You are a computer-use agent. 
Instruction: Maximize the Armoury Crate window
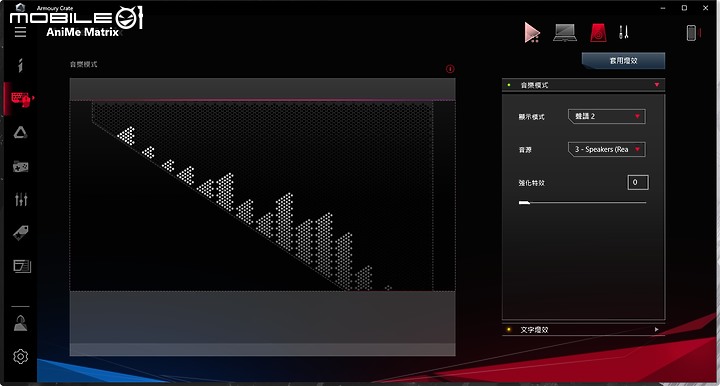684,8
